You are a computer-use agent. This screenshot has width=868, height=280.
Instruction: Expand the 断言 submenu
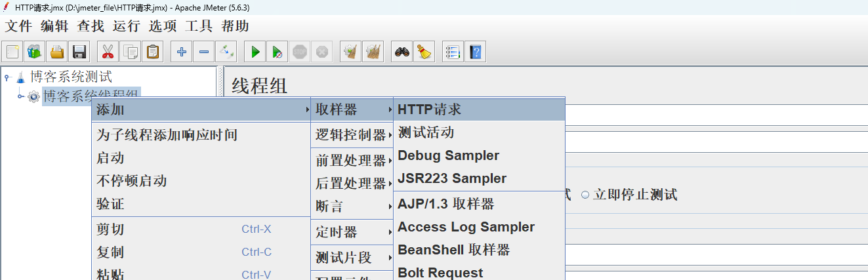point(352,207)
